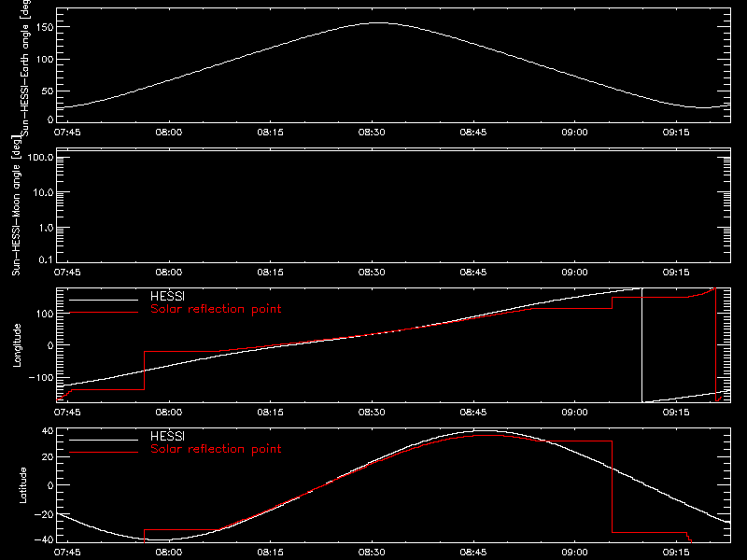Click 09:15 time label under Latitude plot

click(x=676, y=553)
